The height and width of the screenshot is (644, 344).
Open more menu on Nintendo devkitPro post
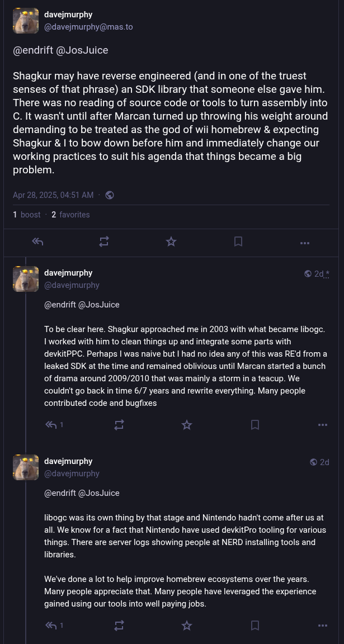[x=323, y=626]
